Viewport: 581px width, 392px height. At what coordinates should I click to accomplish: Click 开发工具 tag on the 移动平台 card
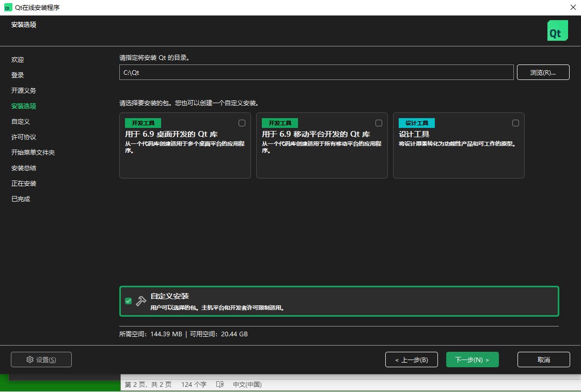click(x=280, y=123)
